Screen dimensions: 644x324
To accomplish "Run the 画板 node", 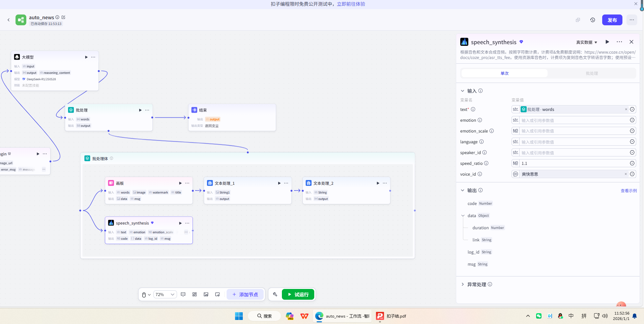I will (180, 183).
